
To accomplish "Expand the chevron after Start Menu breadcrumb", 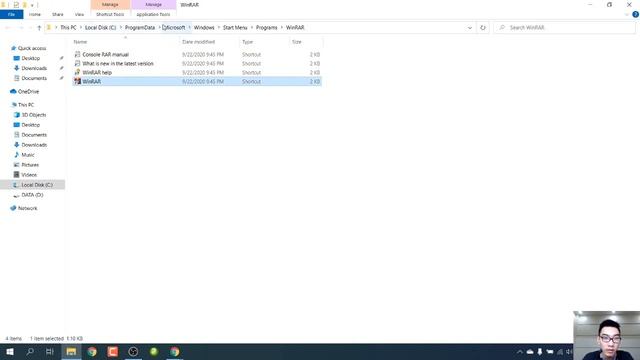I will coord(252,28).
